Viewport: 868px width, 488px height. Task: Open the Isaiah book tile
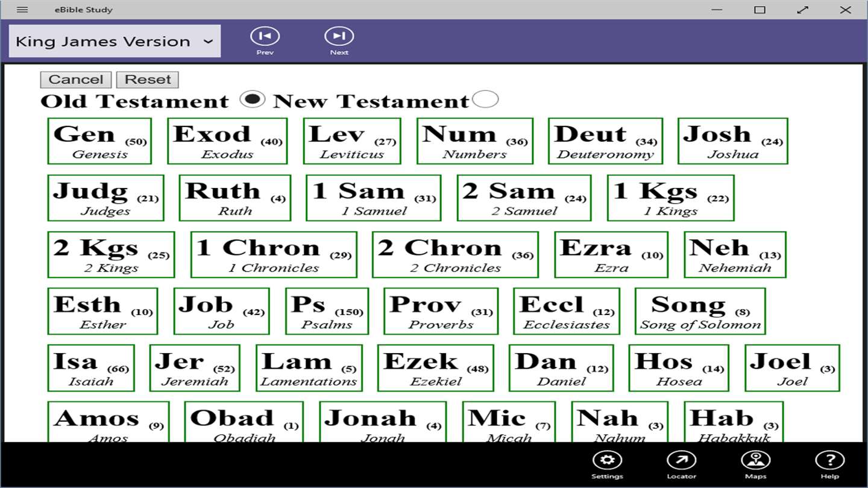91,368
